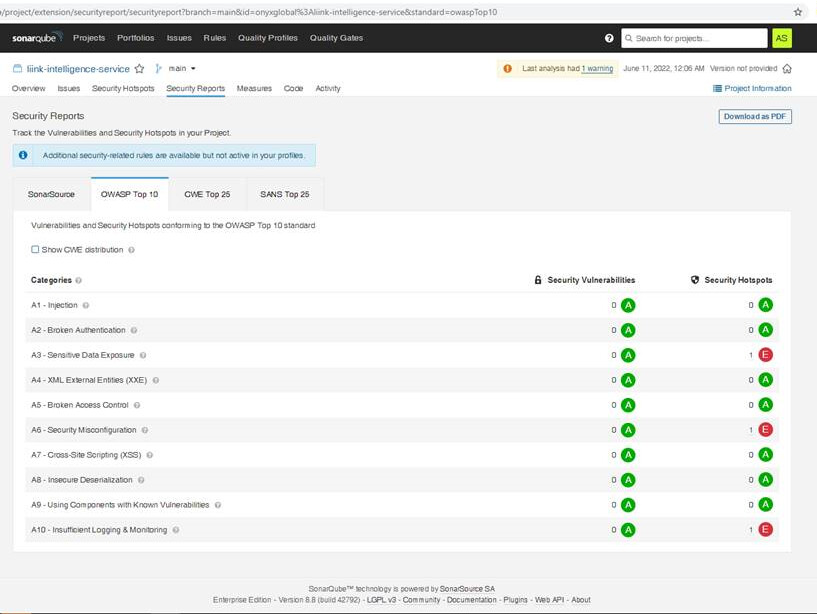Click the project folder icon by liink-intelligence-service
This screenshot has width=817, height=614.
point(17,68)
